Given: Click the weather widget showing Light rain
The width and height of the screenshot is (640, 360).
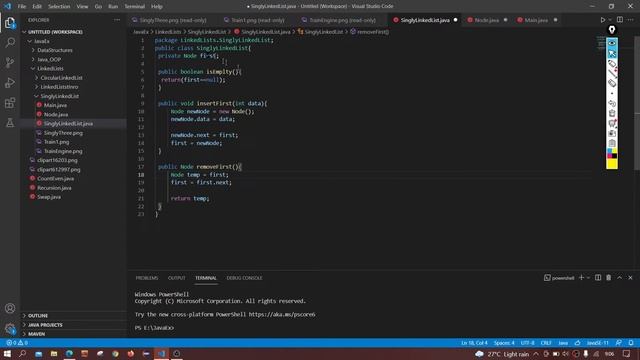Looking at the screenshot, I should [502, 354].
